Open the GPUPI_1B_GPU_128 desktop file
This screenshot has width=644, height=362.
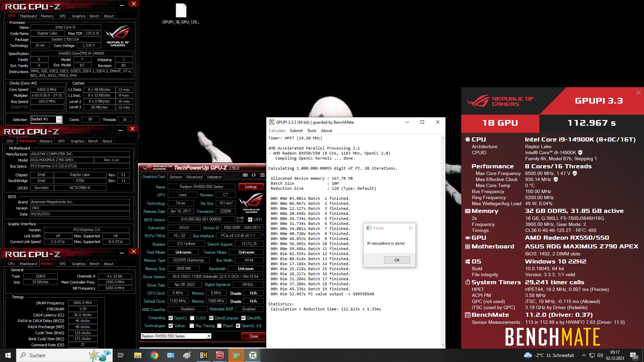[181, 14]
